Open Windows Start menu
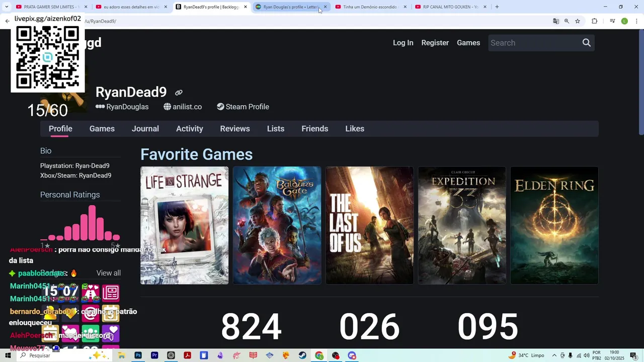Image resolution: width=644 pixels, height=362 pixels. coord(8,355)
